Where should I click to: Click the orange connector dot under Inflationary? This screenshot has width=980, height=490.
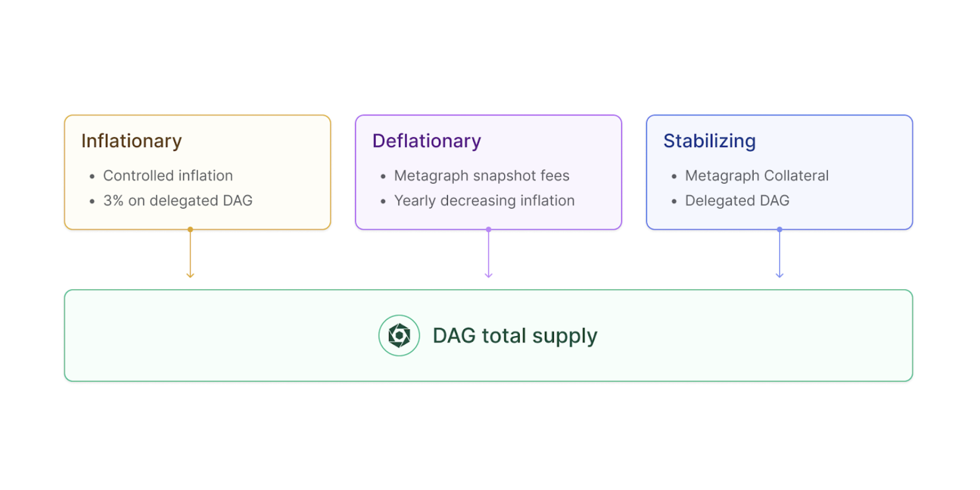[x=190, y=230]
